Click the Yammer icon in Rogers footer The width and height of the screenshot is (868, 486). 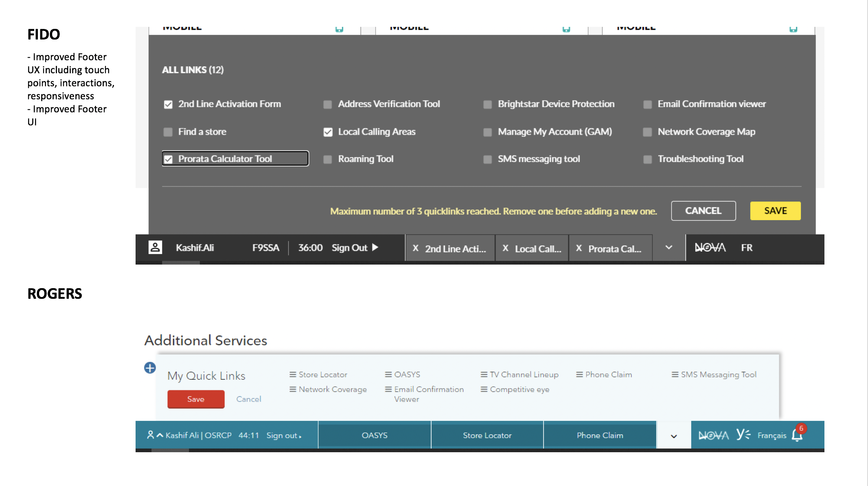743,434
